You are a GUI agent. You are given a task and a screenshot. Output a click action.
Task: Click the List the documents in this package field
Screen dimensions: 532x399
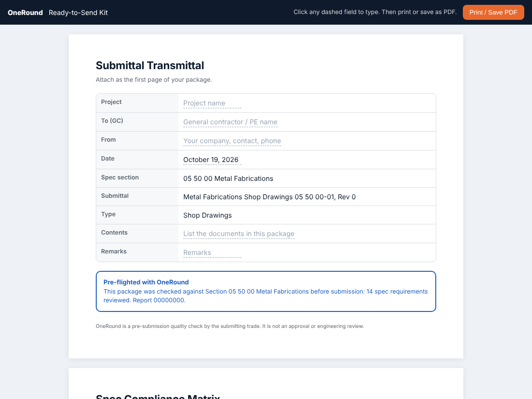238,234
